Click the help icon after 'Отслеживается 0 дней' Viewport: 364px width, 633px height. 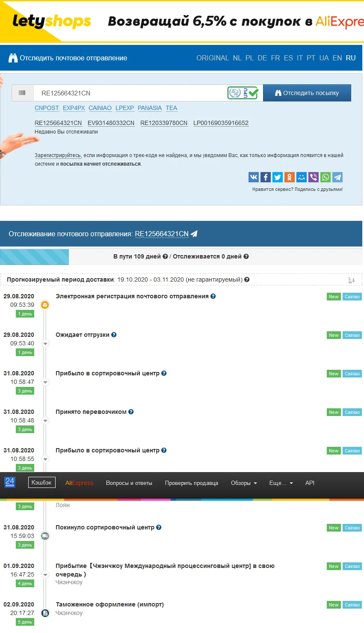246,256
